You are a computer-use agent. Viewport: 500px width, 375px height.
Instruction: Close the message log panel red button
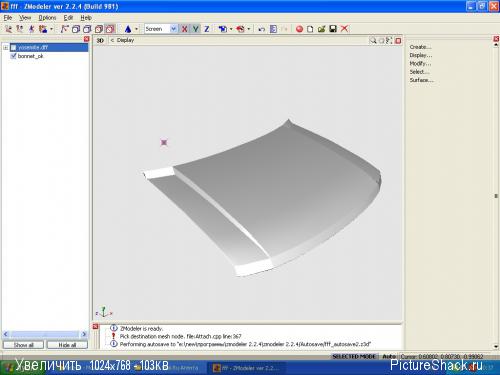tap(95, 326)
